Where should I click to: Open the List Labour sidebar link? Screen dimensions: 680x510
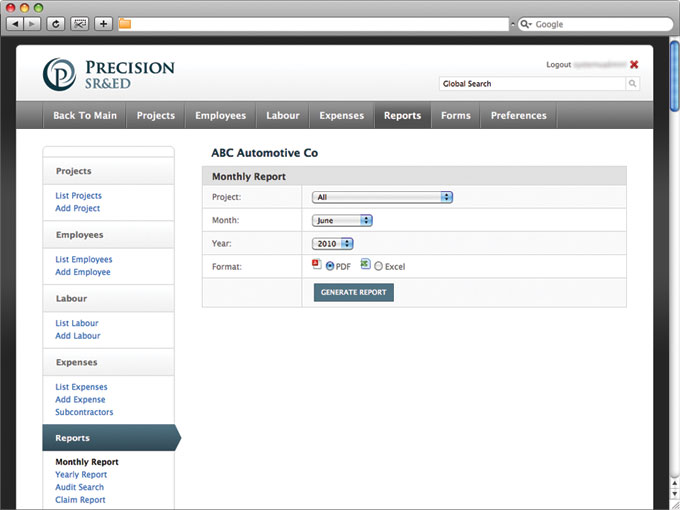(77, 323)
